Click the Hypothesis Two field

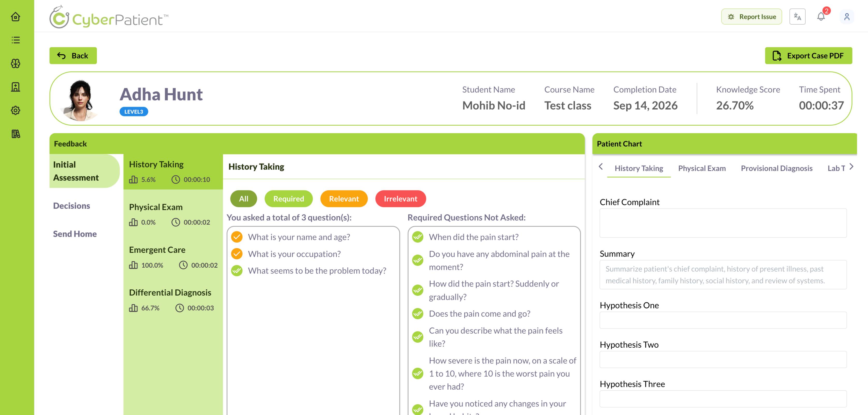coord(723,359)
